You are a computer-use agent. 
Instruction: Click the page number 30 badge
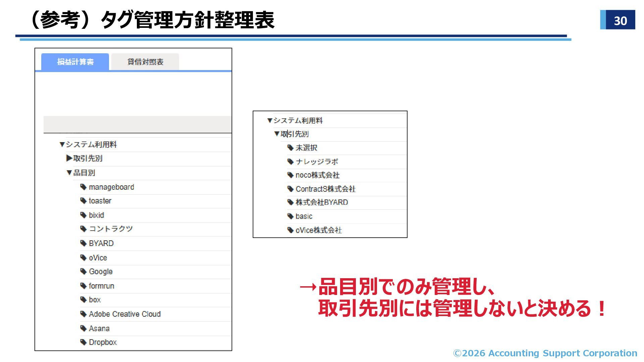[x=620, y=20]
